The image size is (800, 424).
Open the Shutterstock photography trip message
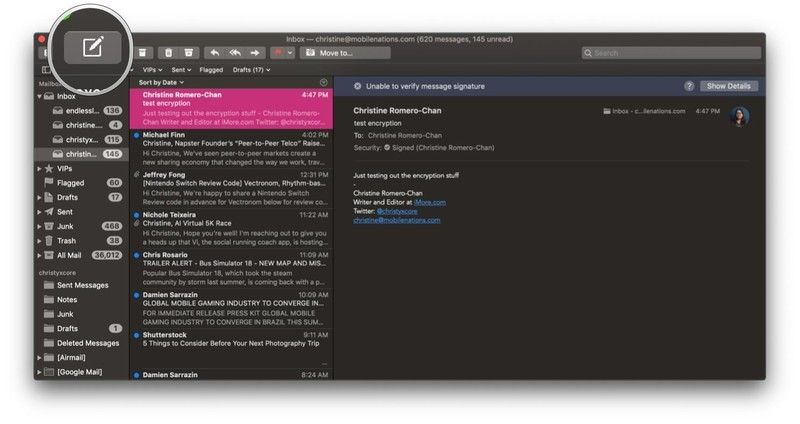(231, 348)
